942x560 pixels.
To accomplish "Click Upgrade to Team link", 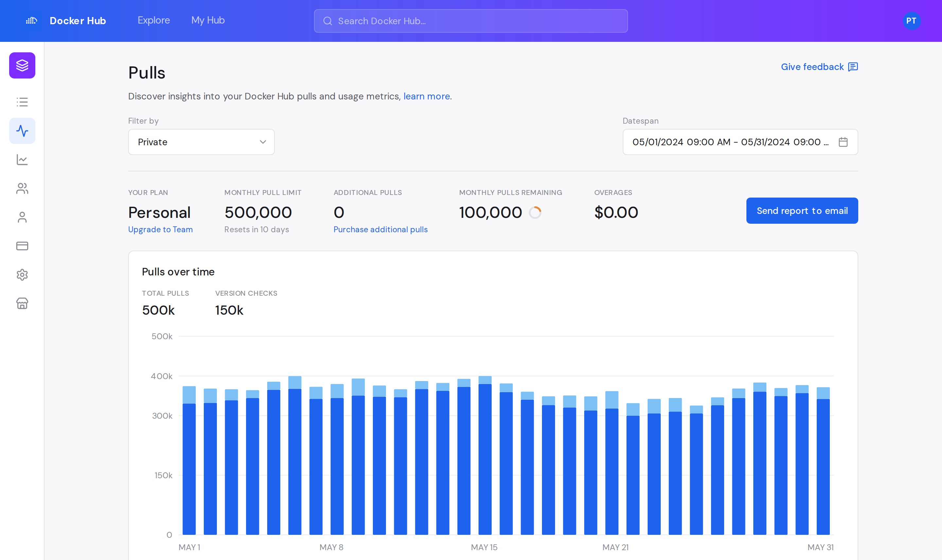I will (160, 229).
